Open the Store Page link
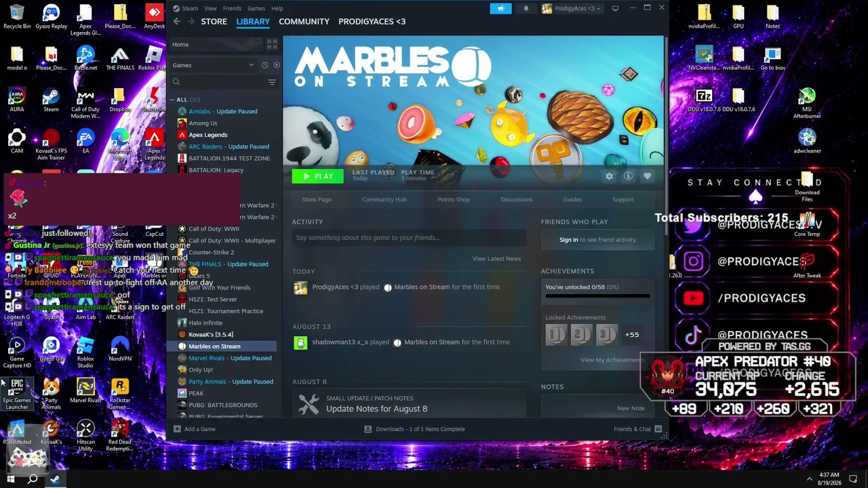Image resolution: width=868 pixels, height=488 pixels. point(317,199)
